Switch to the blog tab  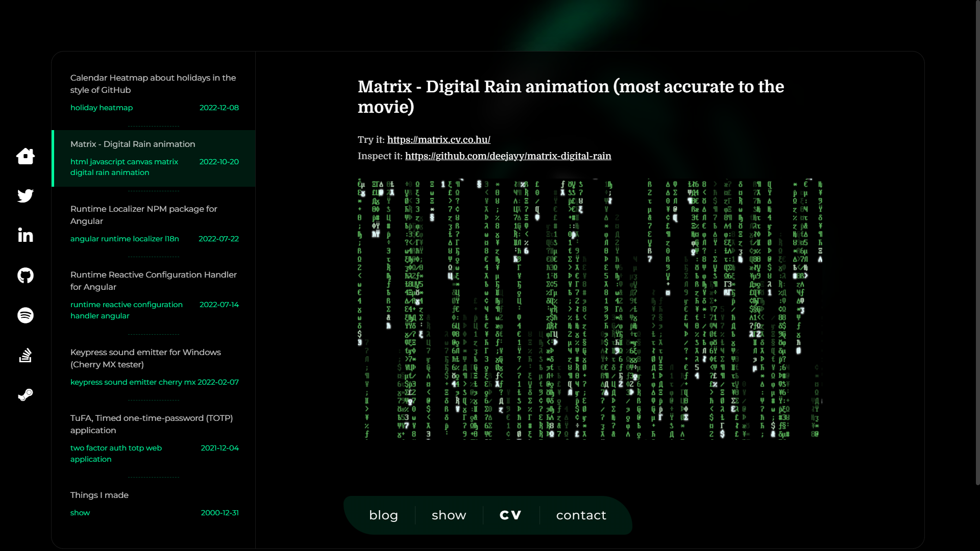[x=383, y=515]
